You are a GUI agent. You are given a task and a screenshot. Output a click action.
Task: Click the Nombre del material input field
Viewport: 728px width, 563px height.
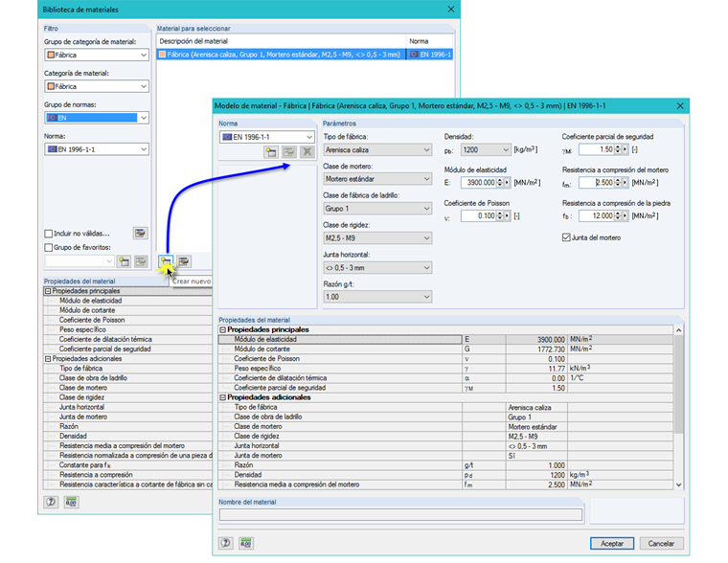point(400,515)
